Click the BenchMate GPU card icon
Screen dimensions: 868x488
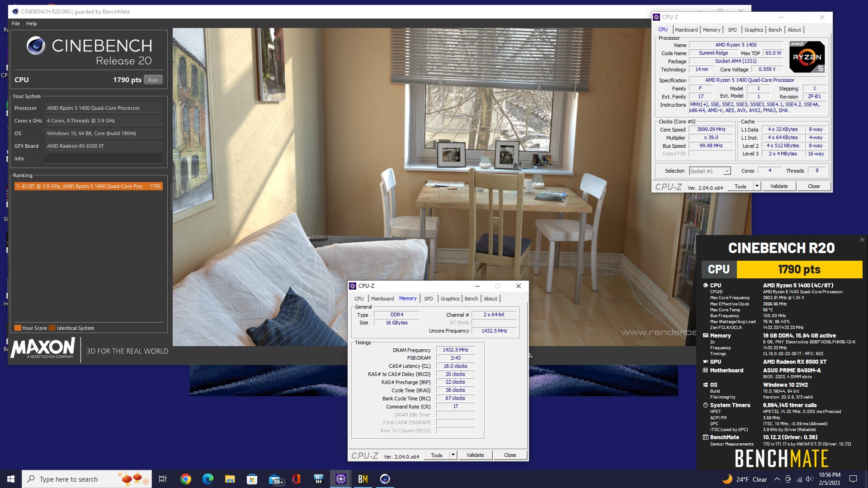[x=706, y=361]
